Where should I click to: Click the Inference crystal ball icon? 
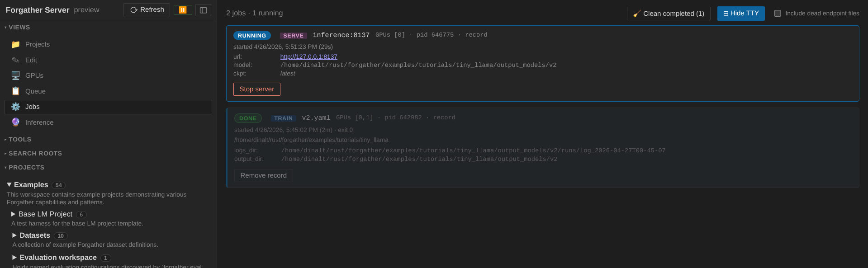15,122
